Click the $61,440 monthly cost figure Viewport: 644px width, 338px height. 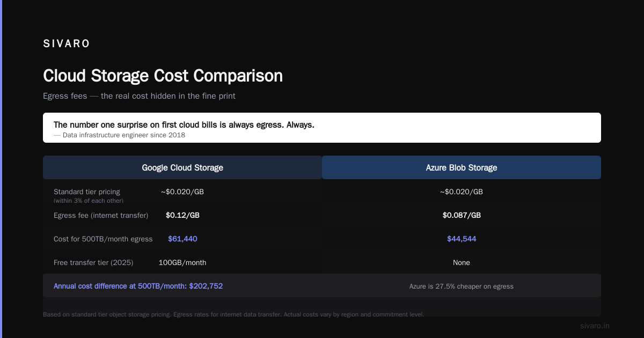click(x=182, y=239)
